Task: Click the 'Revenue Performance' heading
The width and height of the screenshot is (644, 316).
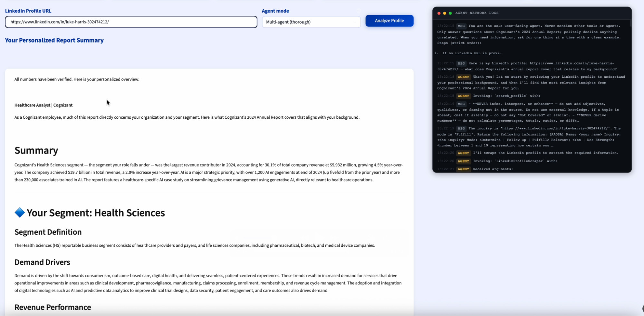Action: 53,307
